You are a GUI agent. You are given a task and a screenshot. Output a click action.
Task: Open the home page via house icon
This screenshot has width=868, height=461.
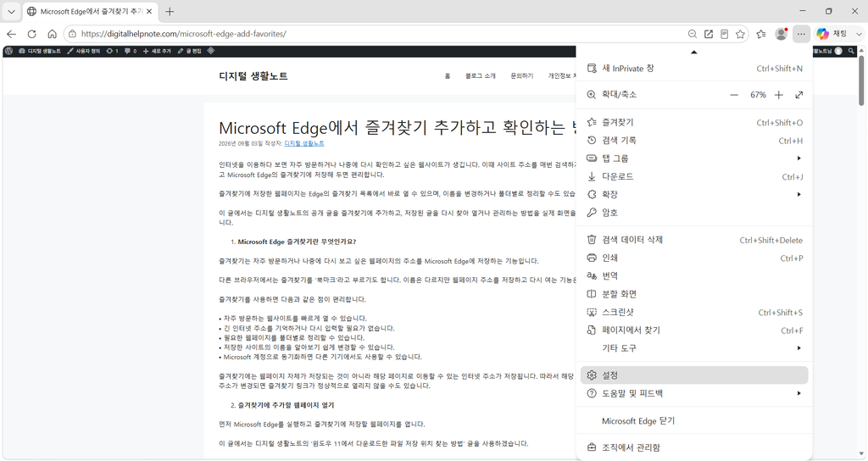click(52, 34)
